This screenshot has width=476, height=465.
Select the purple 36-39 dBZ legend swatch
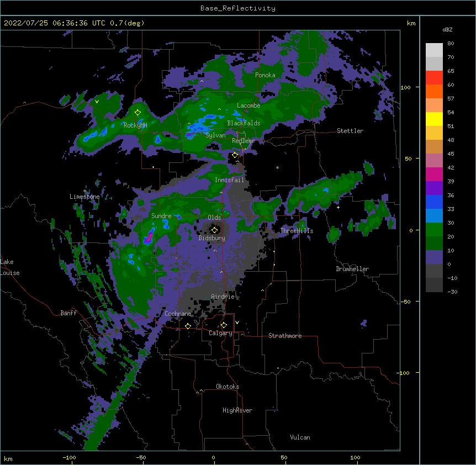click(434, 188)
